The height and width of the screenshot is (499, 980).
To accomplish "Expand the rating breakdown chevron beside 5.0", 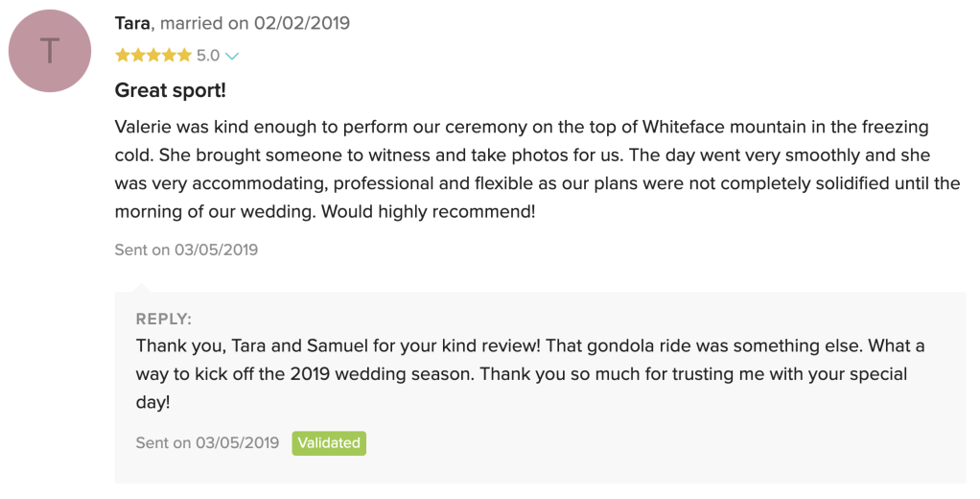I will pyautogui.click(x=231, y=57).
